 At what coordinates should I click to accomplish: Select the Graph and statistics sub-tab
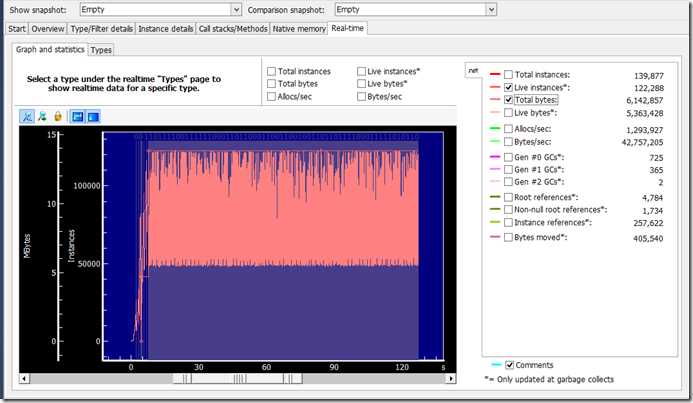tap(50, 49)
